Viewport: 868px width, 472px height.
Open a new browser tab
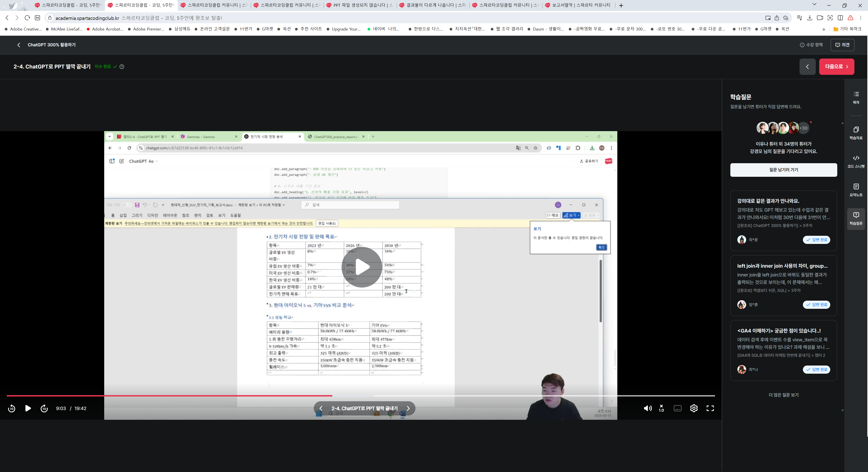[621, 5]
